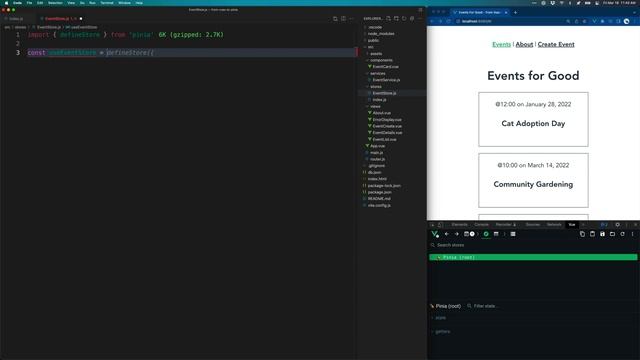The width and height of the screenshot is (640, 360).
Task: Open the Cat Adoption Day event card
Action: pyautogui.click(x=533, y=119)
